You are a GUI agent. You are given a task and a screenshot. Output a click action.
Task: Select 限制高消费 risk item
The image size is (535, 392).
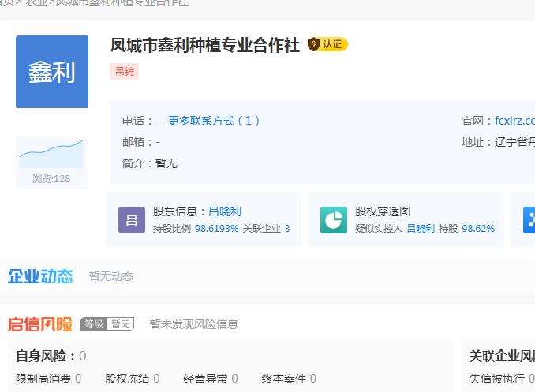pos(43,379)
